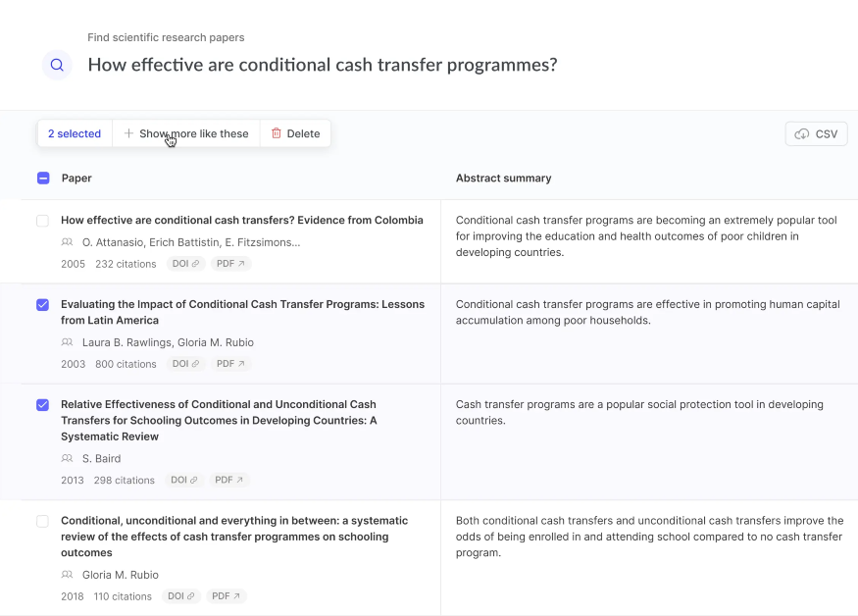Tick the checkbox for Conditional, unconditional and everything paper
Screen dimensions: 858x616
tap(43, 521)
